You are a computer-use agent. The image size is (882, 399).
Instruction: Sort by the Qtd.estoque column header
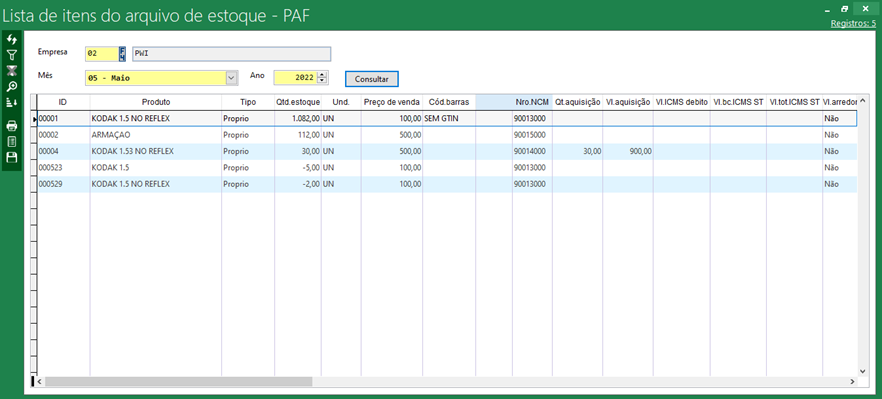(x=298, y=102)
